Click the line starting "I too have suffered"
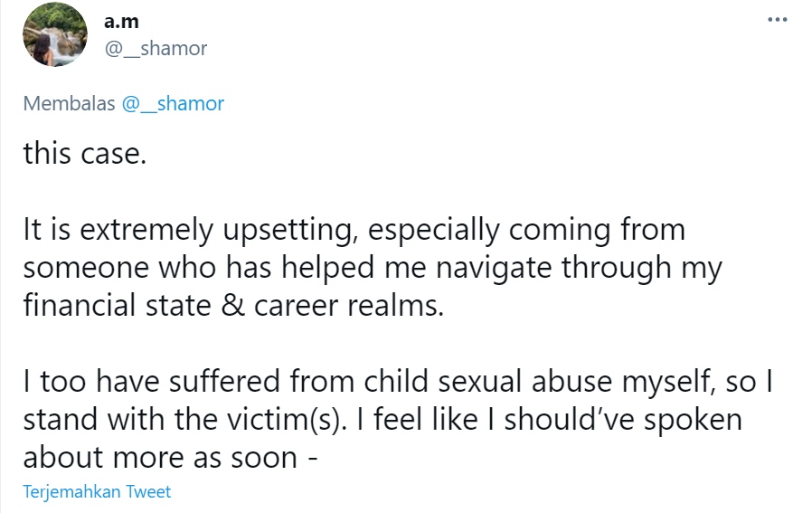Screen dimensions: 812x513 (396, 381)
